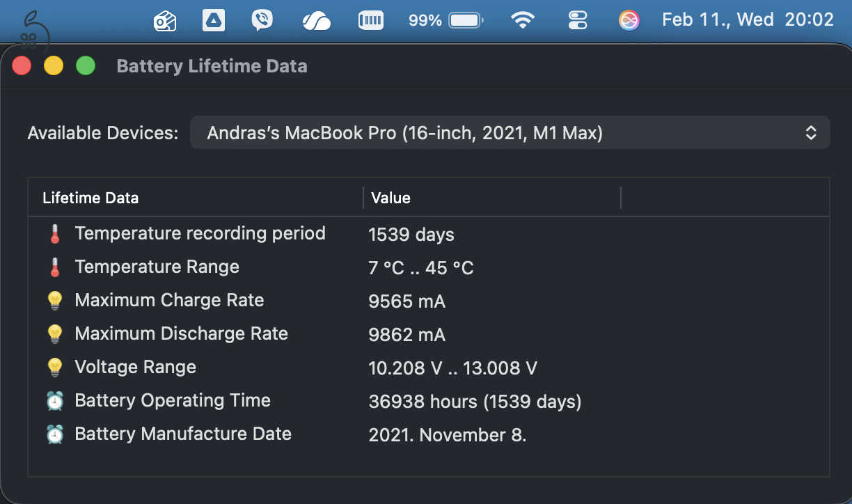852x504 pixels.
Task: Click the thermometer icon for Temperature recording period
Action: pos(55,233)
